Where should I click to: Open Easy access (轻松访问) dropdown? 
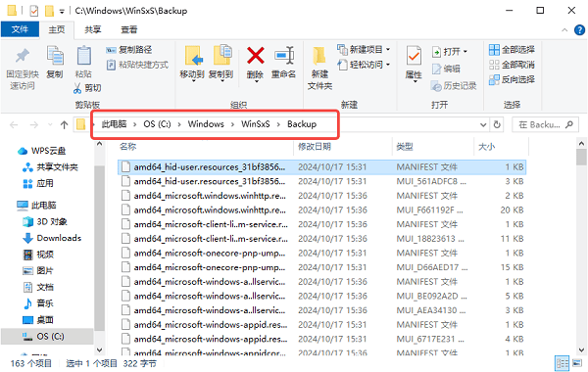tap(364, 65)
